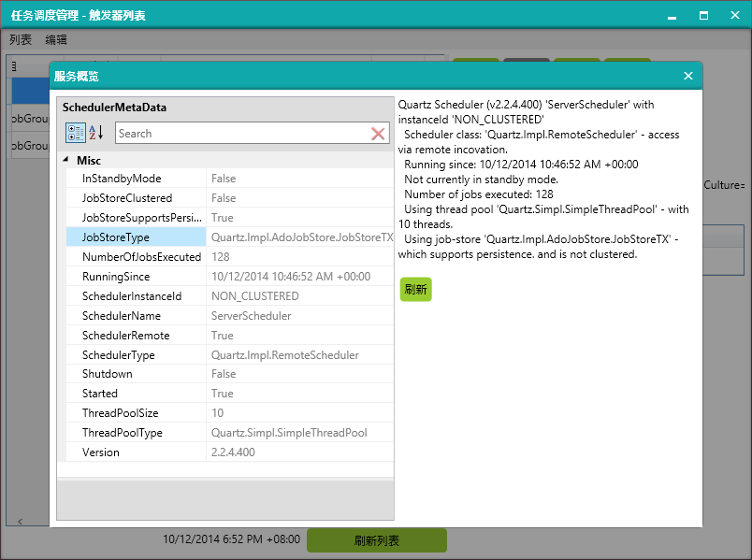Click the ThreadPoolSize value 10
Image resolution: width=752 pixels, height=560 pixels.
coord(300,413)
